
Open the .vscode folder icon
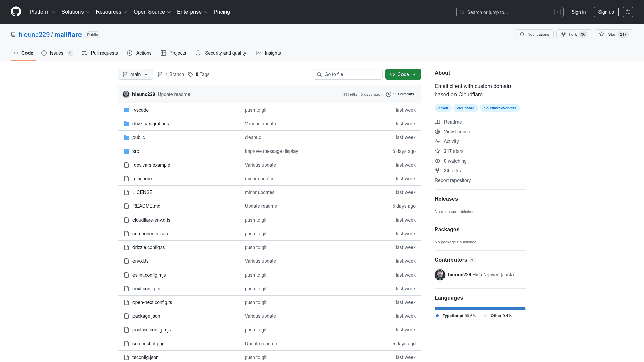point(126,110)
